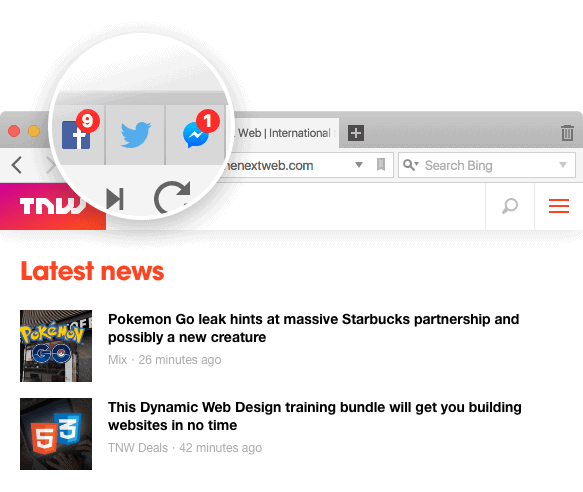Open the red hamburger menu

tap(558, 206)
